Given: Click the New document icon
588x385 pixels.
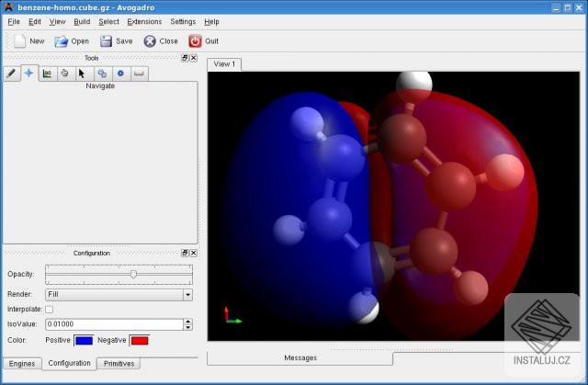Looking at the screenshot, I should [x=19, y=40].
